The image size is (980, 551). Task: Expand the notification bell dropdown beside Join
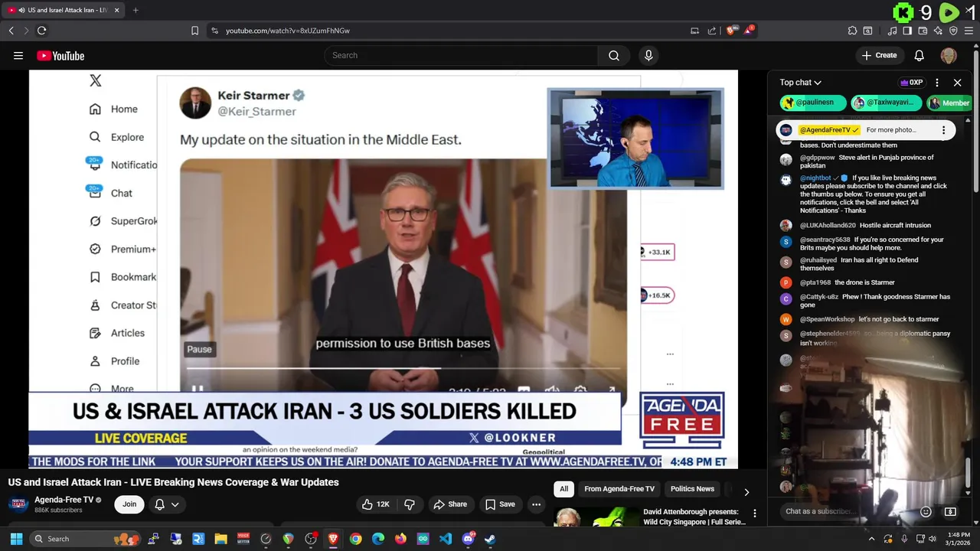tap(168, 504)
